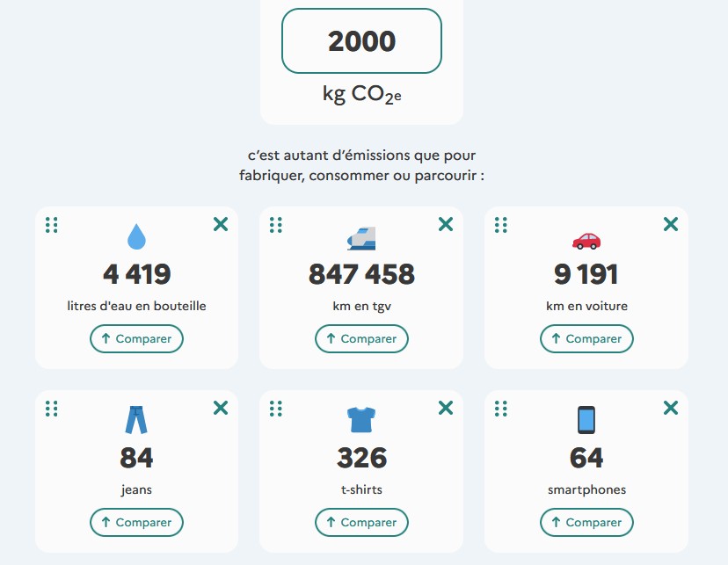The height and width of the screenshot is (565, 728).
Task: Select the red car icon
Action: 586,241
